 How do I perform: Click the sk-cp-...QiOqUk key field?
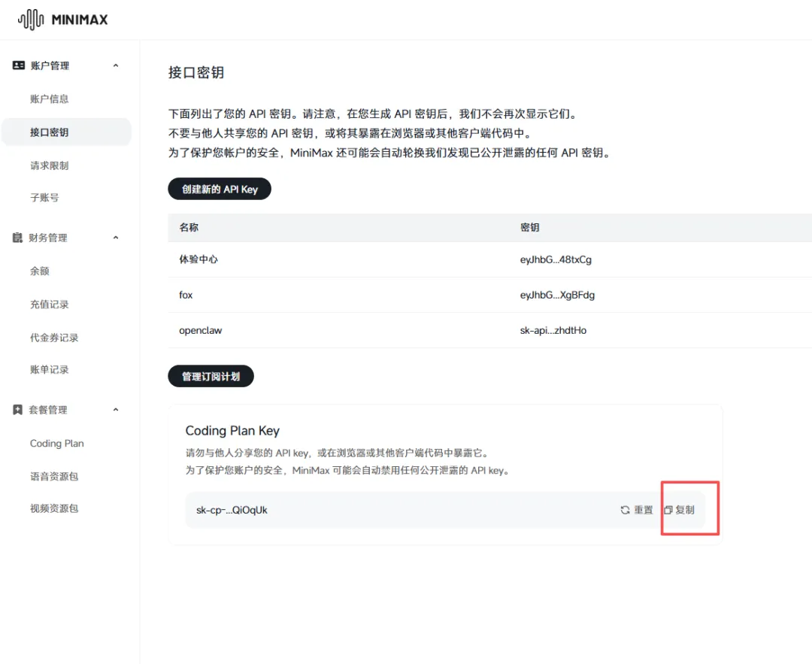[x=445, y=510]
